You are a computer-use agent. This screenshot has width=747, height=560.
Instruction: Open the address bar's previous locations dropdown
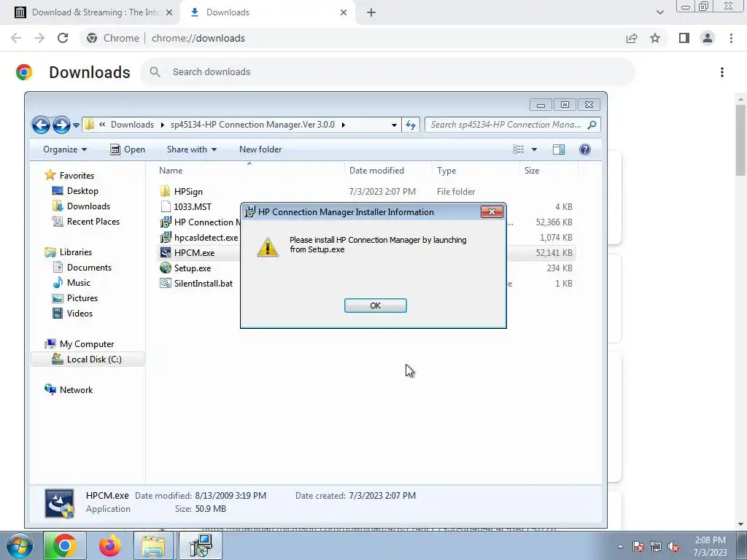(394, 125)
